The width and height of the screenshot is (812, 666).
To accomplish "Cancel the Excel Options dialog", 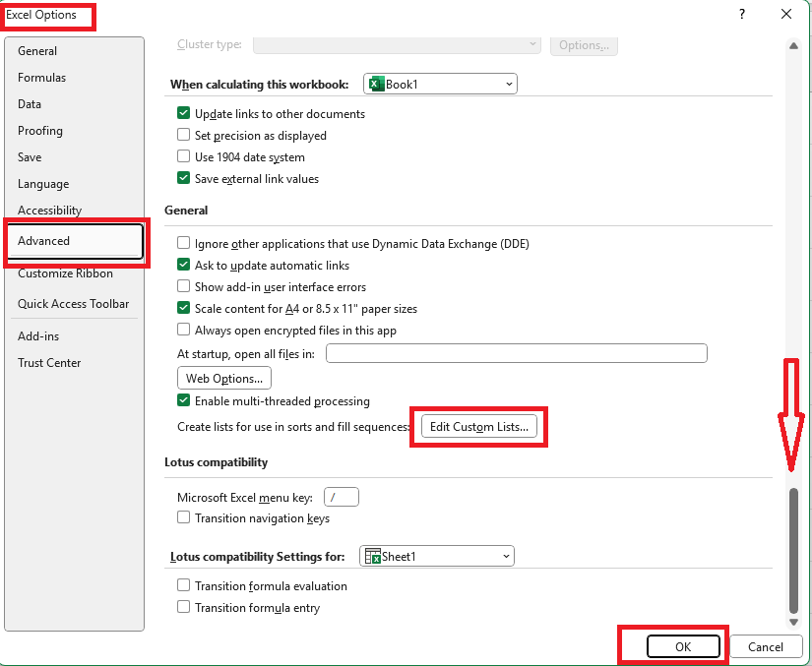I will click(765, 647).
